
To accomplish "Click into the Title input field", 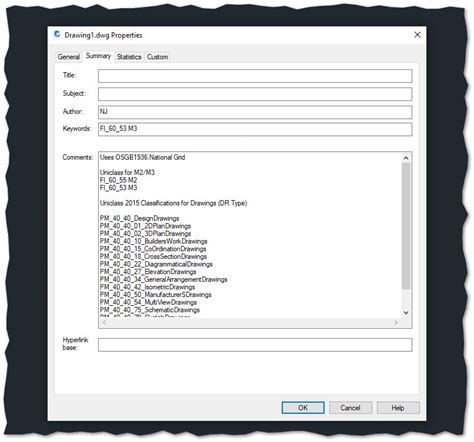I will pyautogui.click(x=255, y=76).
